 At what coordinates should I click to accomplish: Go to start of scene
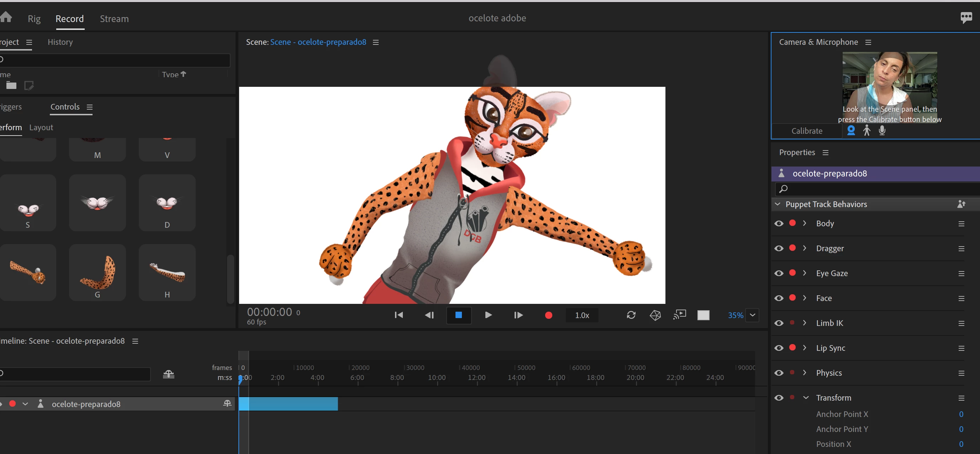[398, 315]
